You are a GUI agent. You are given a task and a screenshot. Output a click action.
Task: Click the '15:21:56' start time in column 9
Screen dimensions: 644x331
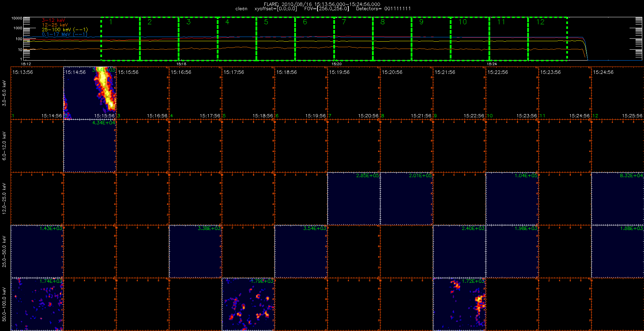[x=445, y=72]
